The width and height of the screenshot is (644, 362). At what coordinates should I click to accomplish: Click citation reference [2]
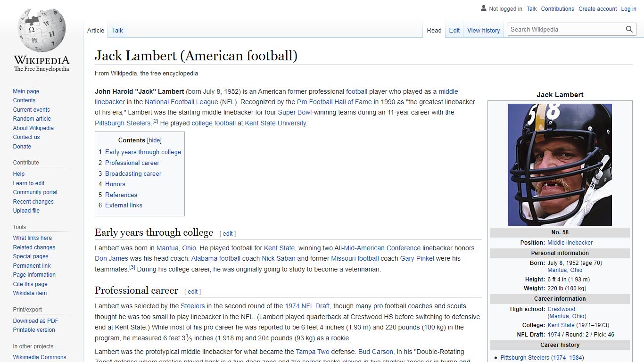155,122
